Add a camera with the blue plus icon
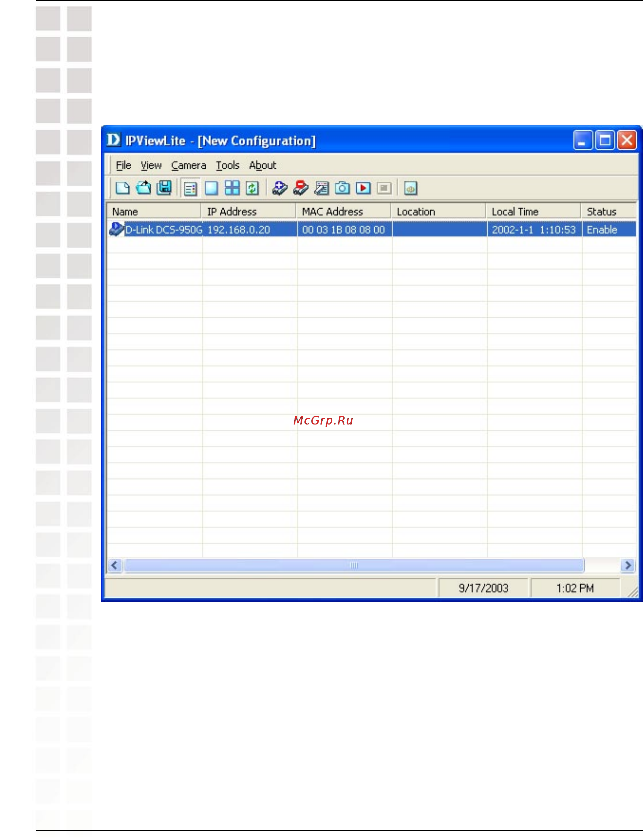This screenshot has height=840, width=643. 280,188
